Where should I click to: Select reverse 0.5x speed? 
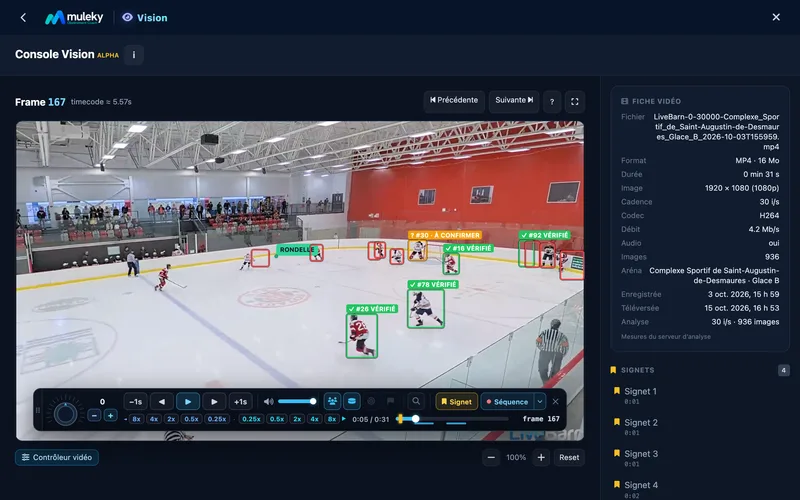click(191, 419)
